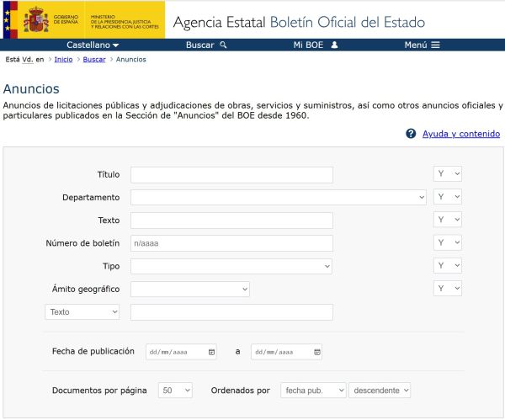Click the Fecha de publicación label
The image size is (505, 420).
click(x=93, y=351)
